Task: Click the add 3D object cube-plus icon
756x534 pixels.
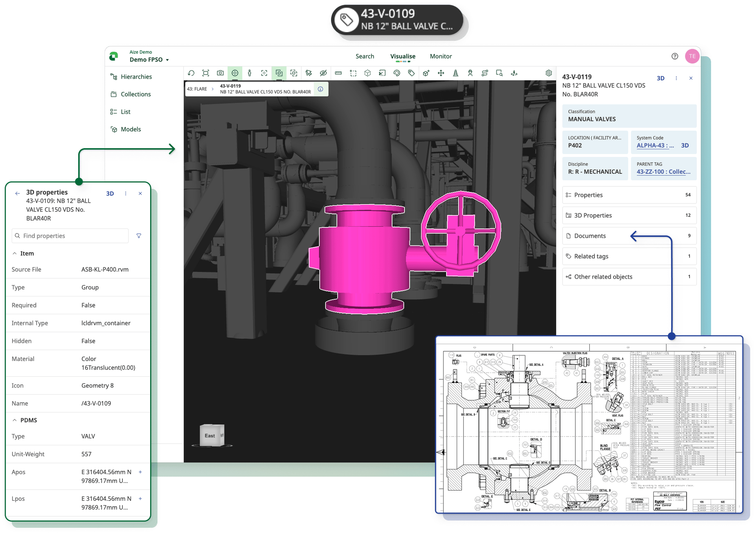Action: (426, 73)
